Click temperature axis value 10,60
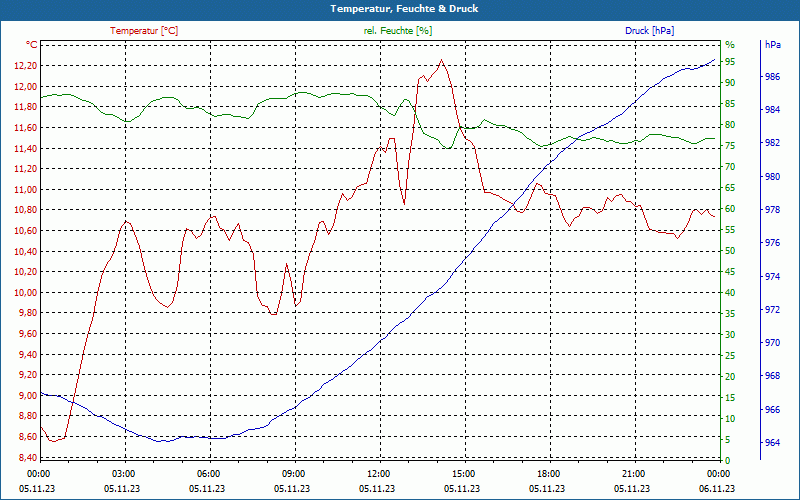 28,231
